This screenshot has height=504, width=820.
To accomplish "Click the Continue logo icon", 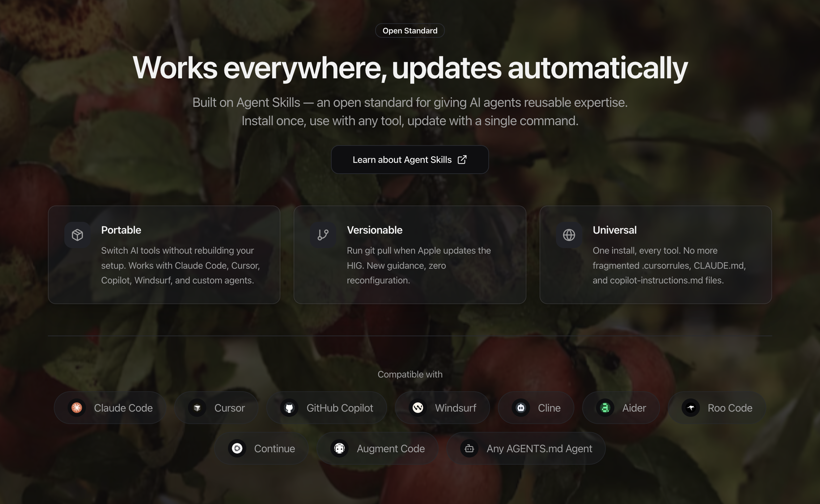I will click(237, 448).
